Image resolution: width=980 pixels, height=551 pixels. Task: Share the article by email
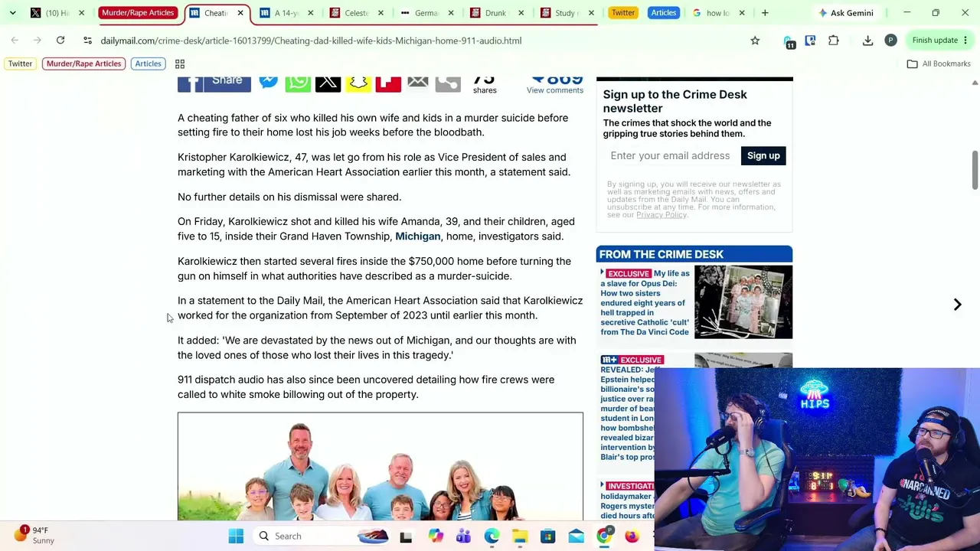pyautogui.click(x=418, y=83)
